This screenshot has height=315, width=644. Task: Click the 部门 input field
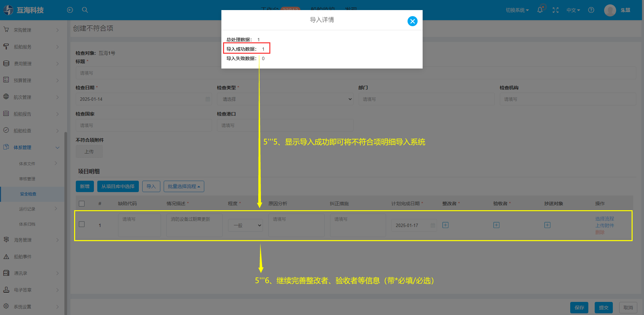click(x=426, y=99)
